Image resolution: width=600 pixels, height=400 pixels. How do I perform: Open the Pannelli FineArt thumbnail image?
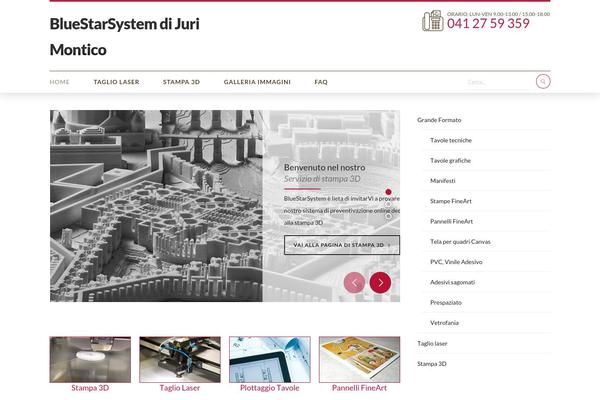359,359
